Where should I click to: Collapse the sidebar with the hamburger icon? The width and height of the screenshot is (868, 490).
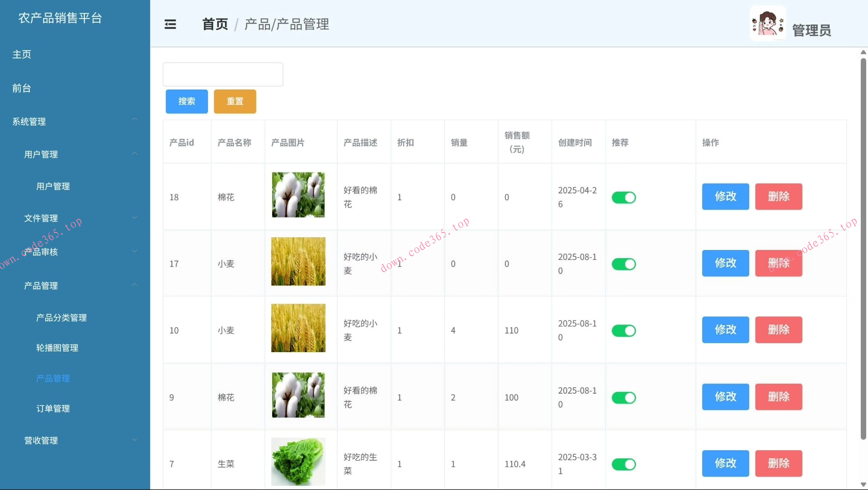tap(170, 24)
